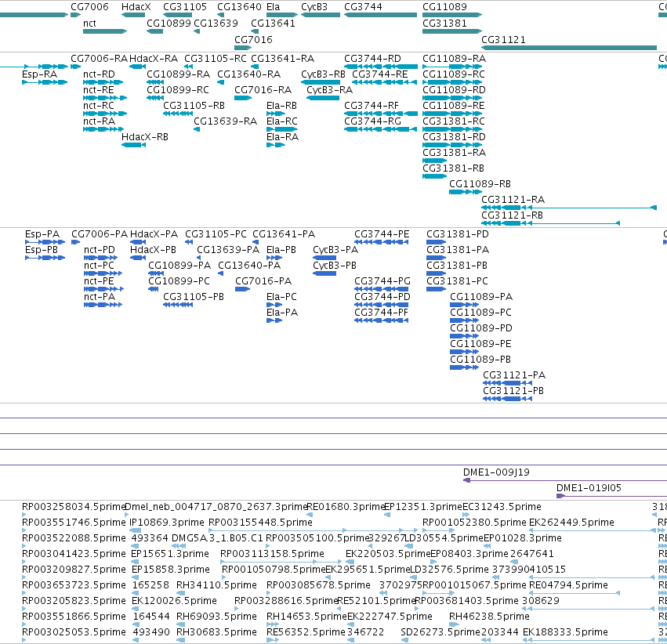Screen dimensions: 667x644
Task: Click EST label EK262449.5prime
Action: click(x=571, y=522)
